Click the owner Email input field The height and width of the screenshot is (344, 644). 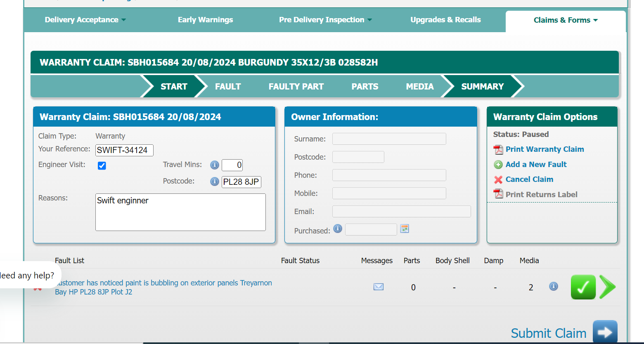click(x=402, y=211)
